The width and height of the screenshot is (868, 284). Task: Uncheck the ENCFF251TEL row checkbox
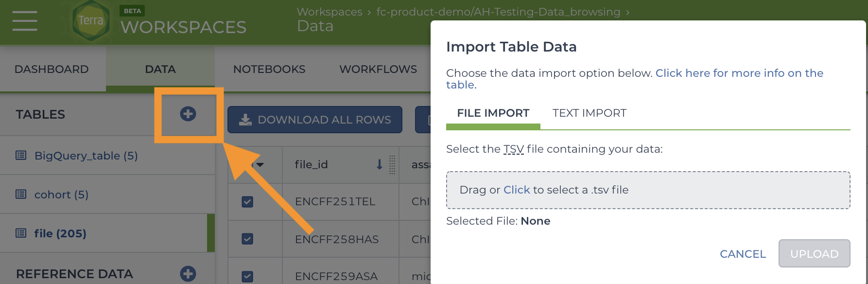click(247, 202)
